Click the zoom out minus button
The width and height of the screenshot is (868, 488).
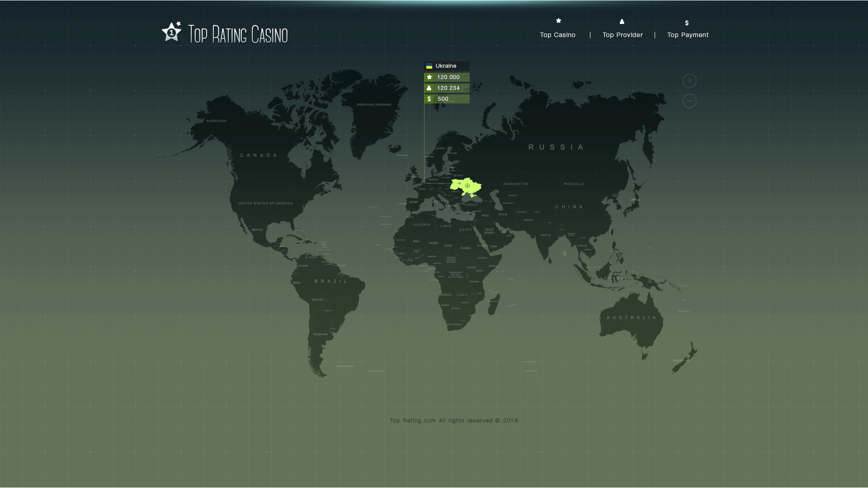pyautogui.click(x=689, y=101)
